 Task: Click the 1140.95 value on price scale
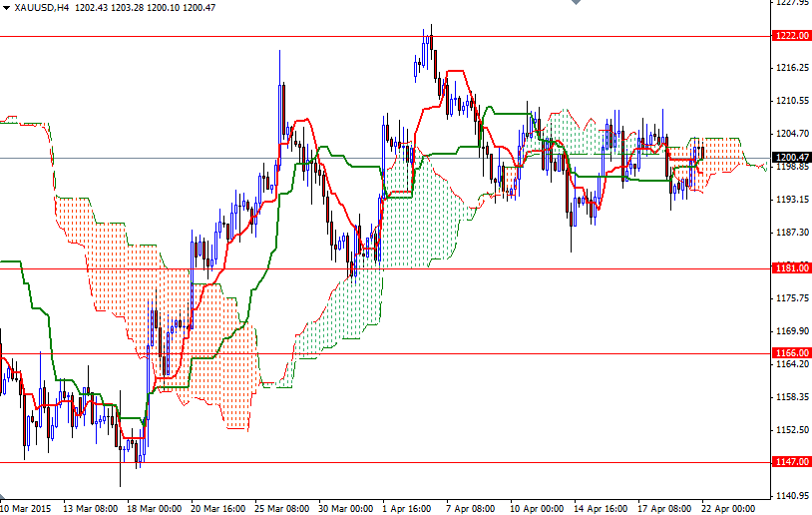point(791,496)
